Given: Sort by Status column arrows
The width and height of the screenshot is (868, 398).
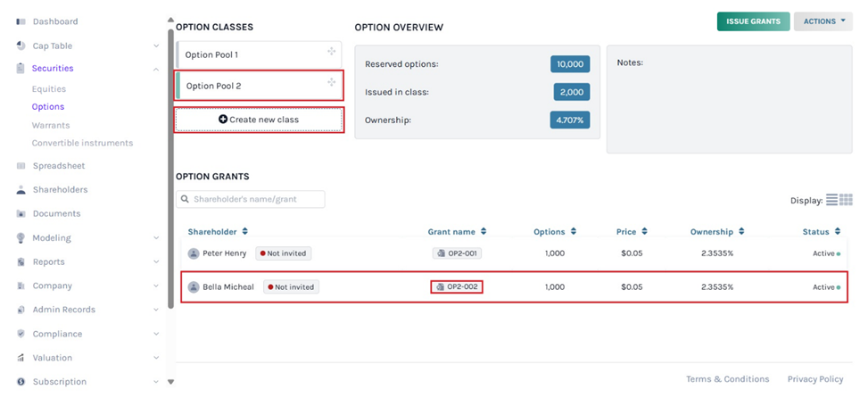Looking at the screenshot, I should click(x=838, y=231).
